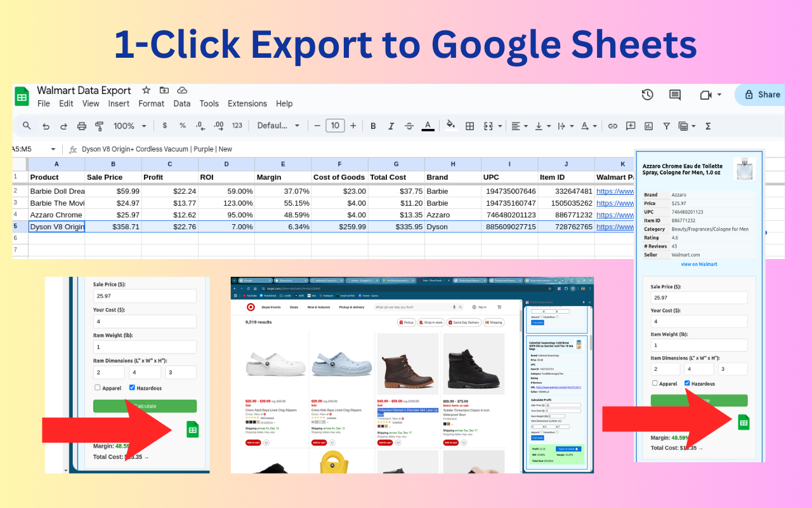Activate the paint format tool
Viewport: 812px width, 508px height.
pos(99,126)
